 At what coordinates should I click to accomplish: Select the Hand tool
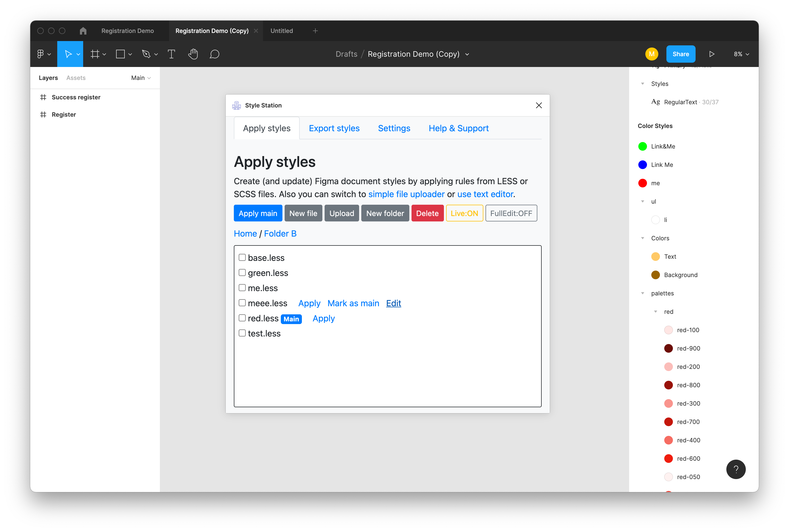tap(193, 54)
